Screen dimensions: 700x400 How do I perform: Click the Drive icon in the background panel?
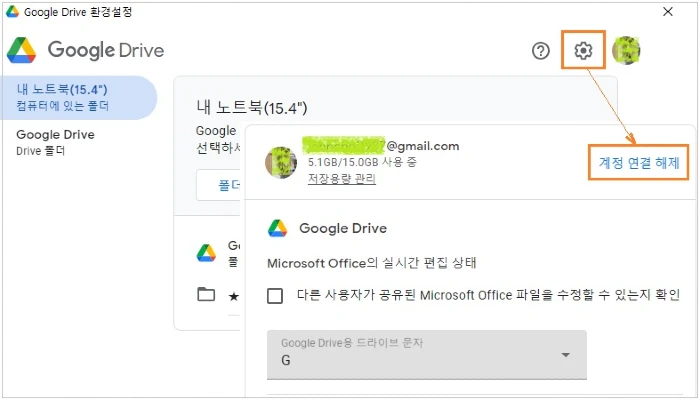pos(206,253)
